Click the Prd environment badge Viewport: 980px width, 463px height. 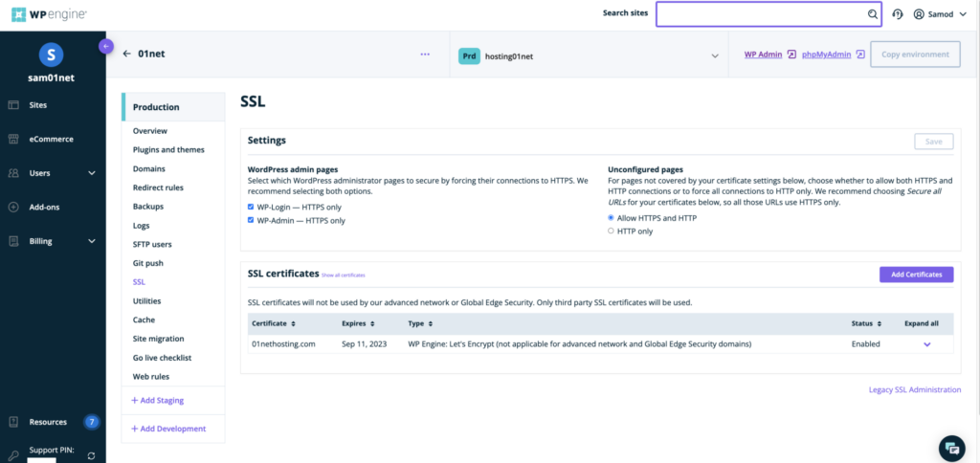pyautogui.click(x=469, y=55)
